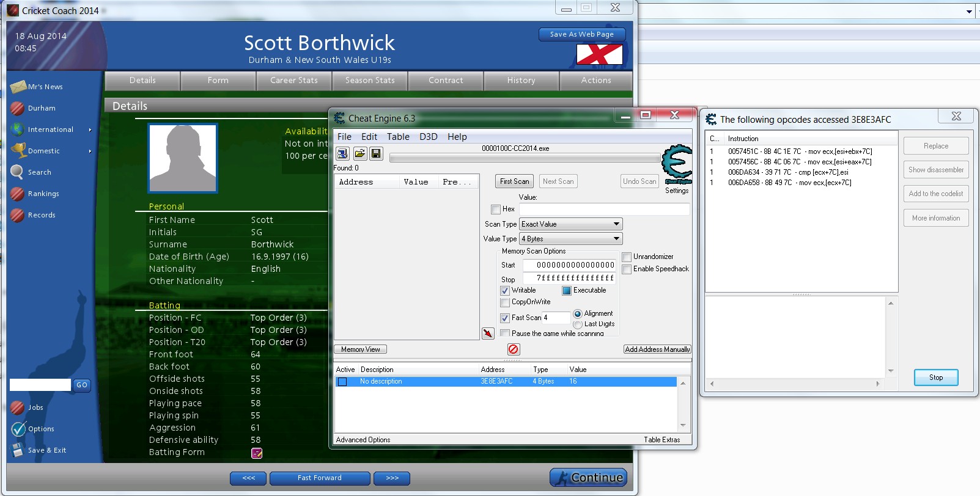Viewport: 980px width, 496px height.
Task: Click the red arrow add-to-address-list icon
Action: [x=488, y=334]
